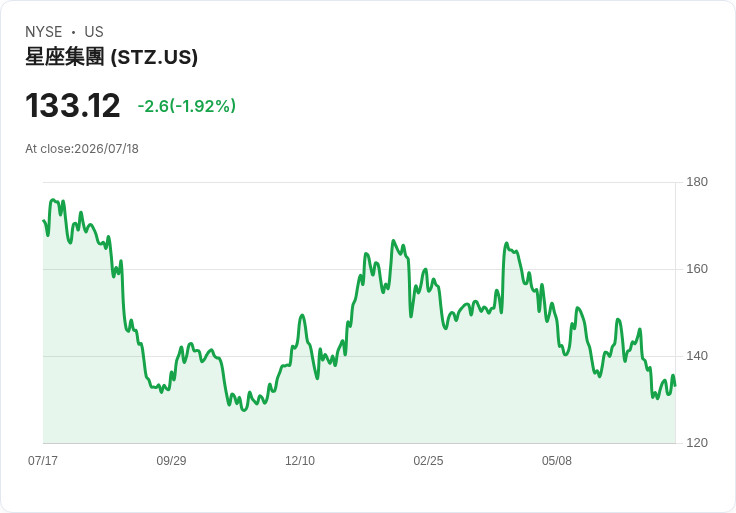Viewport: 736px width, 513px height.
Task: Click the 120 price axis label
Action: pos(697,443)
